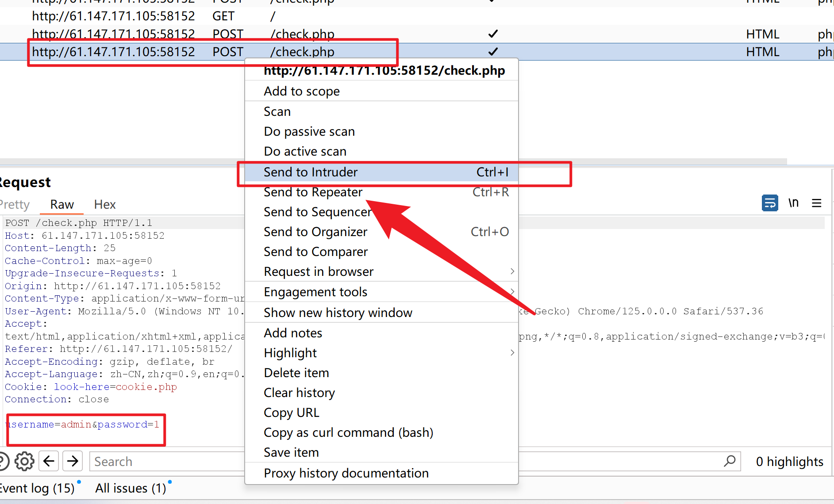Select Copy URL
This screenshot has height=504, width=834.
381,412
